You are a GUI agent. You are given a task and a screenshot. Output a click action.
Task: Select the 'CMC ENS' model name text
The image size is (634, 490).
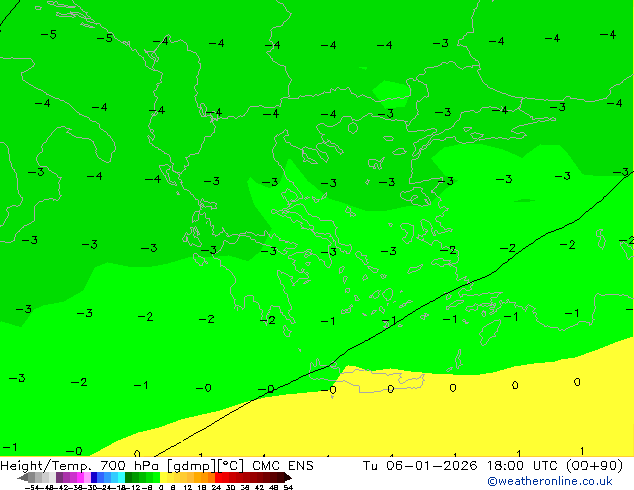283,466
